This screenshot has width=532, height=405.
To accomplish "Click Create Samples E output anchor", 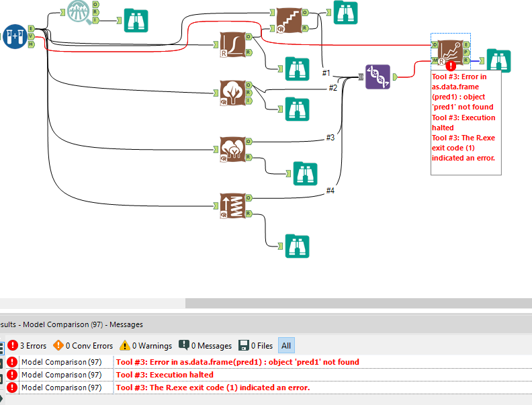I will (x=31, y=28).
